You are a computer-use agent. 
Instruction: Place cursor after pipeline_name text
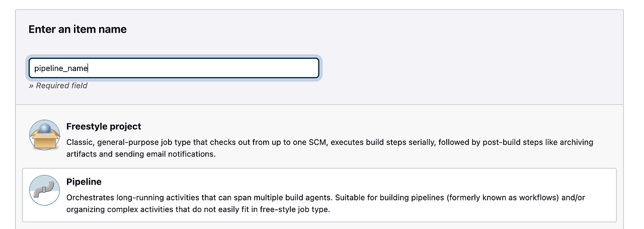(x=89, y=68)
